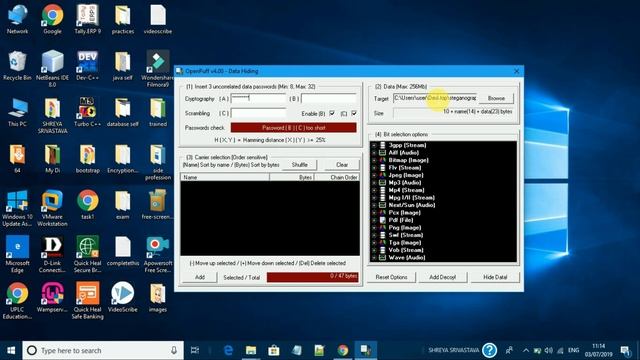Open File Explorer from taskbar
This screenshot has height=360, width=640.
point(251,350)
